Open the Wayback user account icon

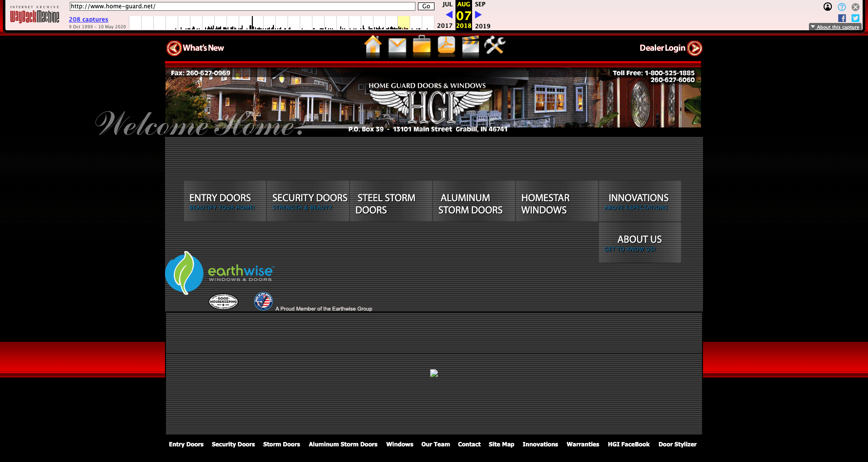point(827,7)
